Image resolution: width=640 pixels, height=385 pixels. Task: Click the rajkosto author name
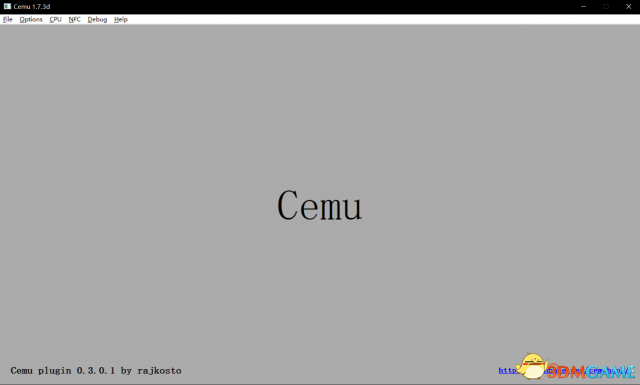(x=159, y=371)
